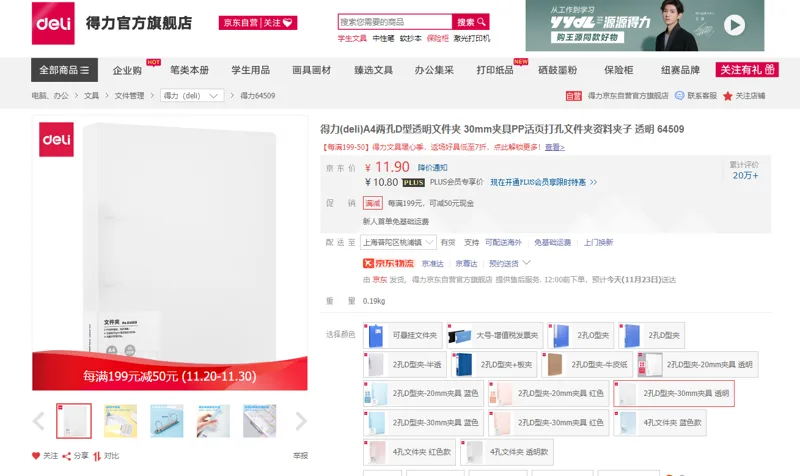Select 4孔文件夹 透明款 option
800x476 pixels.
coord(507,452)
